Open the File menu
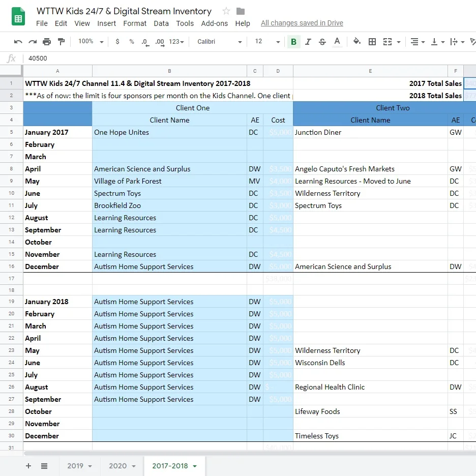This screenshot has width=476, height=476. (42, 23)
